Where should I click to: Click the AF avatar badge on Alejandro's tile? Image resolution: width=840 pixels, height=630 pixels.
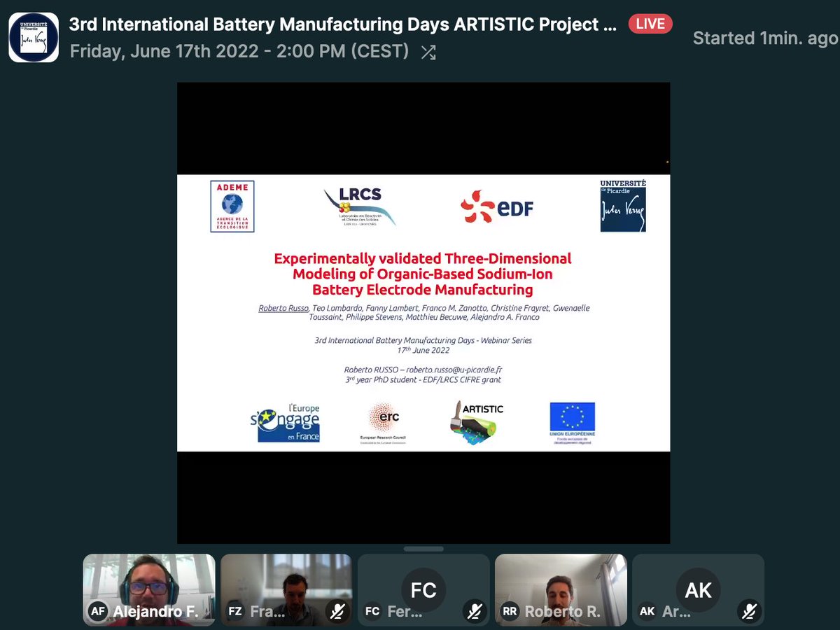(x=98, y=611)
